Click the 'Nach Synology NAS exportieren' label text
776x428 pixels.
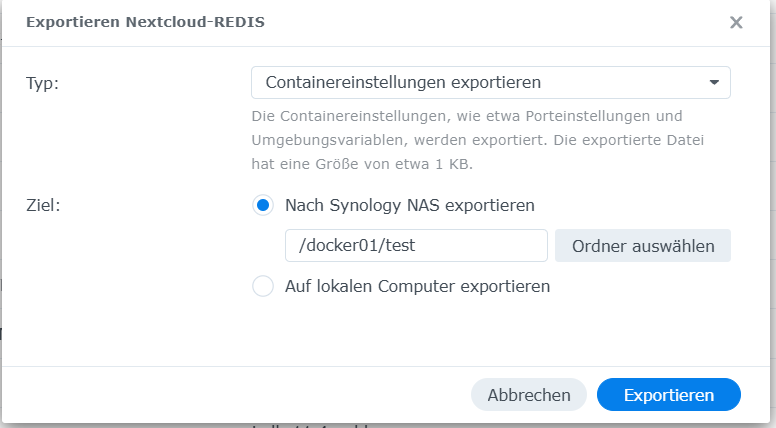410,206
